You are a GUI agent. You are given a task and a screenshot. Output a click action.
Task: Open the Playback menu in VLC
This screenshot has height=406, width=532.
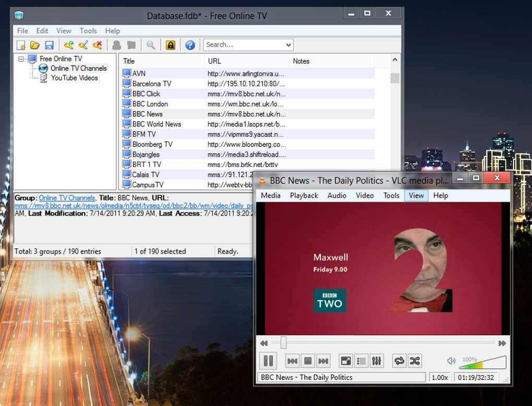[x=304, y=195]
